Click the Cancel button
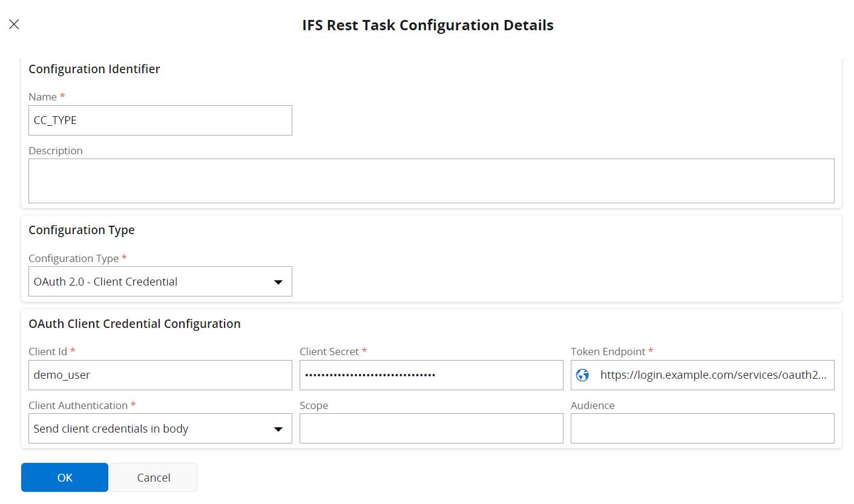Screen dimensions: 854x504 click(153, 477)
